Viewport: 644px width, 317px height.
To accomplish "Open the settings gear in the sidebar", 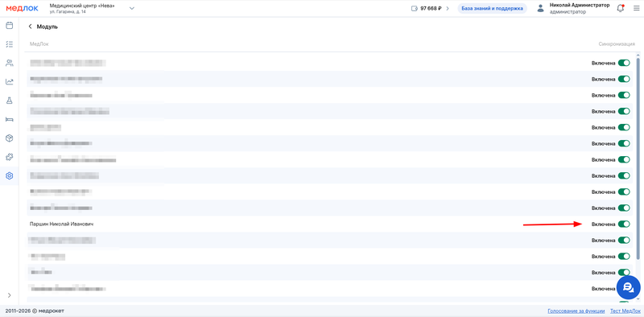I will [x=9, y=175].
